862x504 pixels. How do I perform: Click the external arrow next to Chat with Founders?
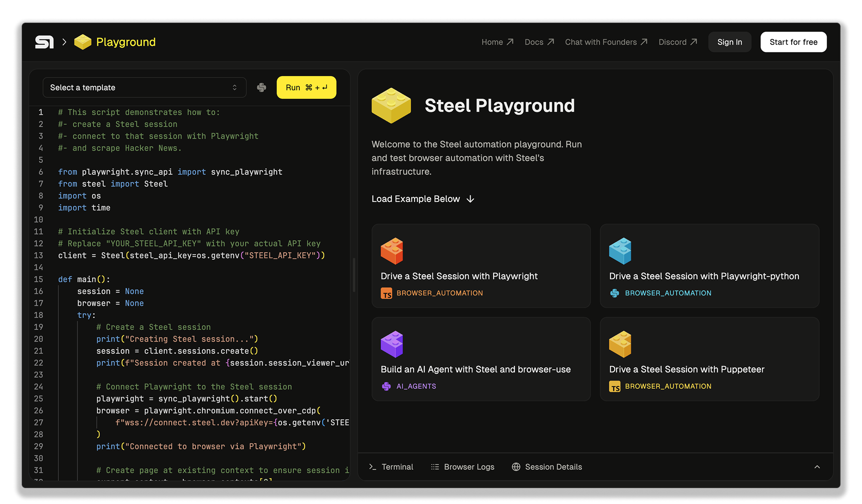tap(644, 42)
